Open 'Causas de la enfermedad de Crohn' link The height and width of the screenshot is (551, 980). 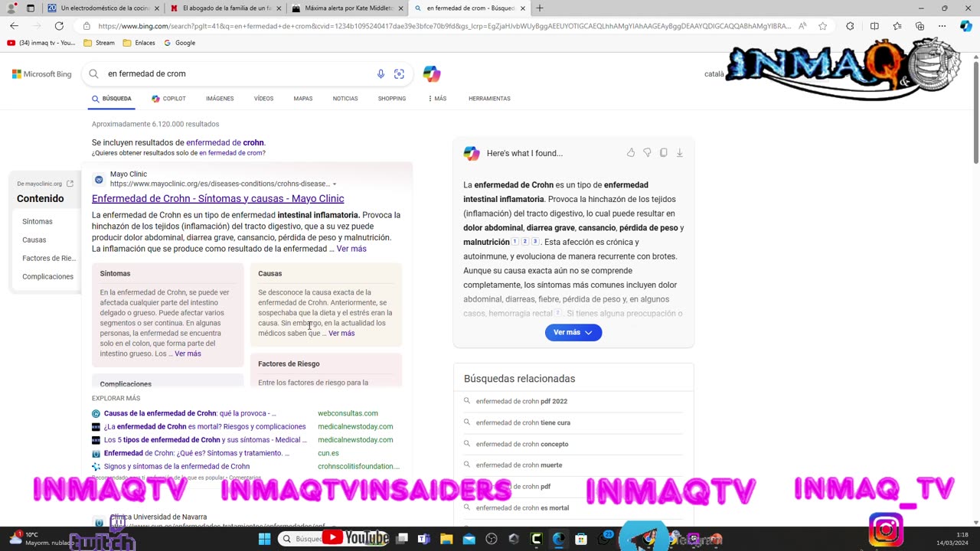[190, 413]
